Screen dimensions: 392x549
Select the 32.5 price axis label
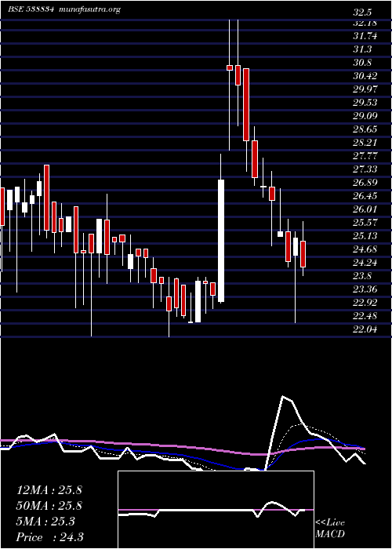pos(362,13)
